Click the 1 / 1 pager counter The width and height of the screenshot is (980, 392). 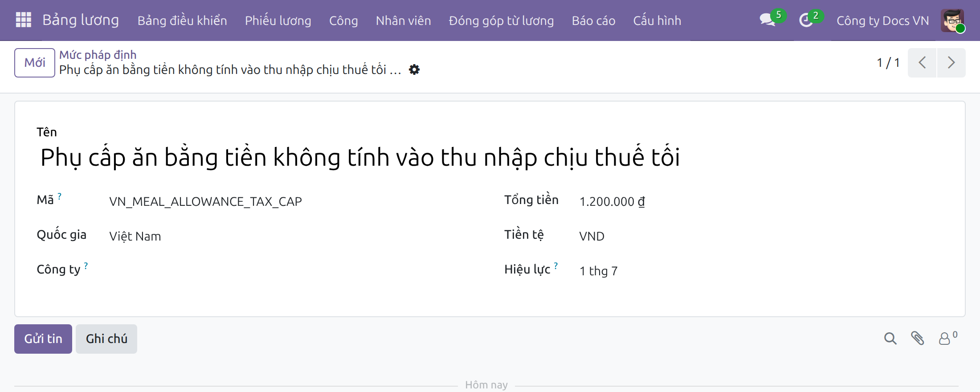click(888, 63)
